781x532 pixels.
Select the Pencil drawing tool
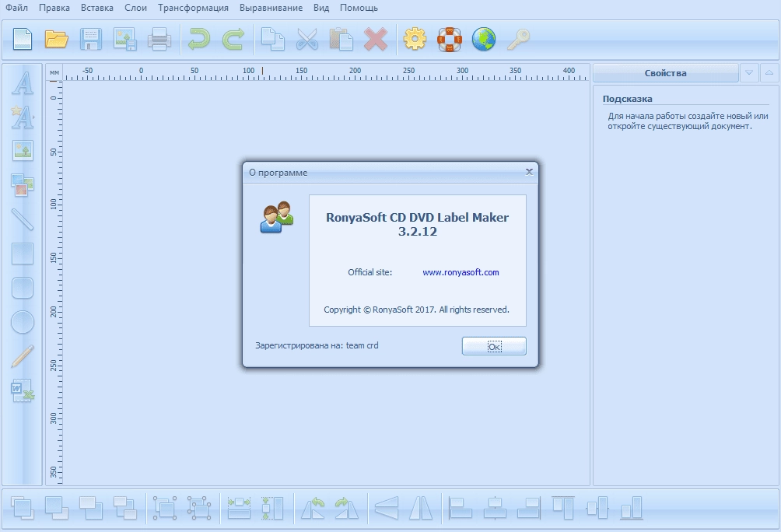click(23, 356)
